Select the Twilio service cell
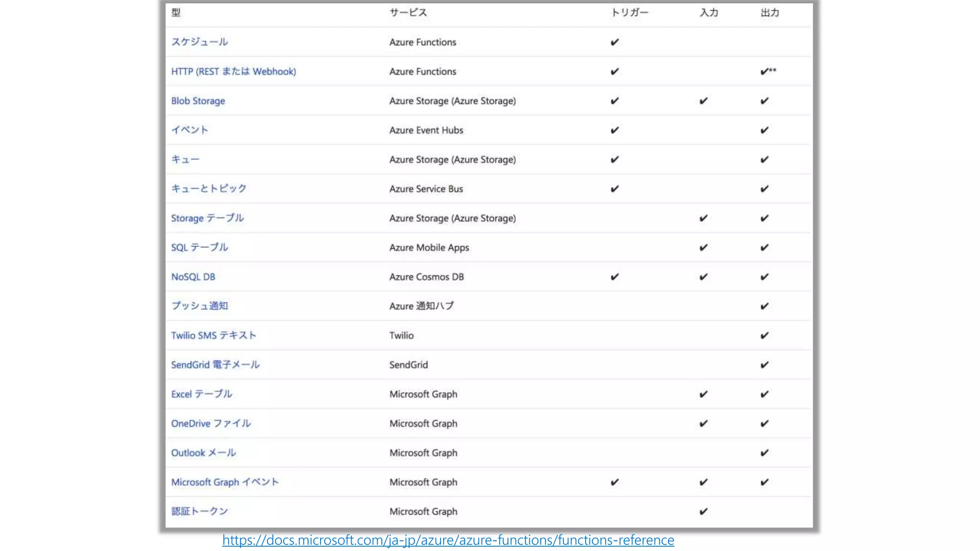Image resolution: width=980 pixels, height=551 pixels. 401,335
